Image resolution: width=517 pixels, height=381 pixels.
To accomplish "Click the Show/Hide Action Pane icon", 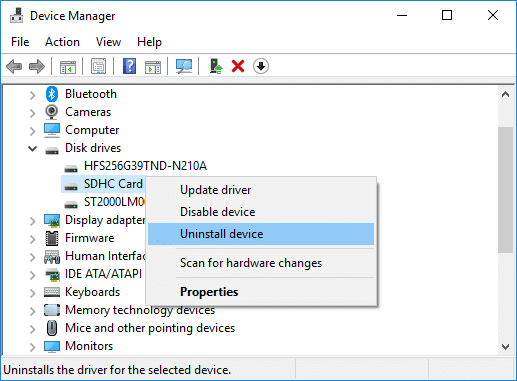I will click(x=153, y=66).
